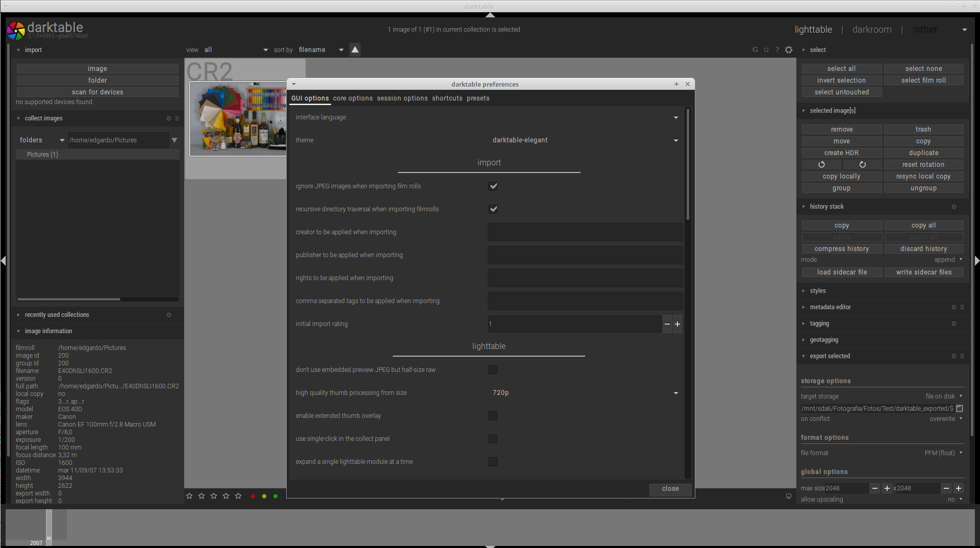Disable recursive directory traversal checkbox

coord(493,209)
